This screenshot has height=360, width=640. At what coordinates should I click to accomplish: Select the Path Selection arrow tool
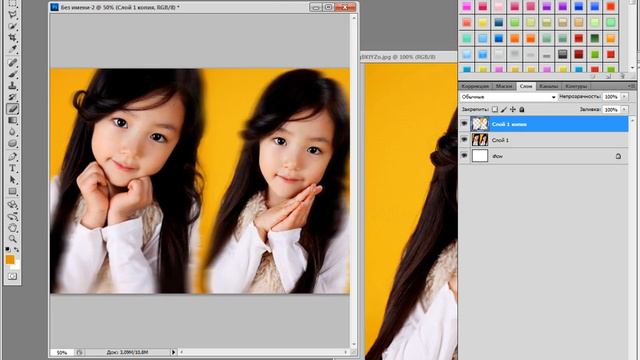(x=13, y=180)
